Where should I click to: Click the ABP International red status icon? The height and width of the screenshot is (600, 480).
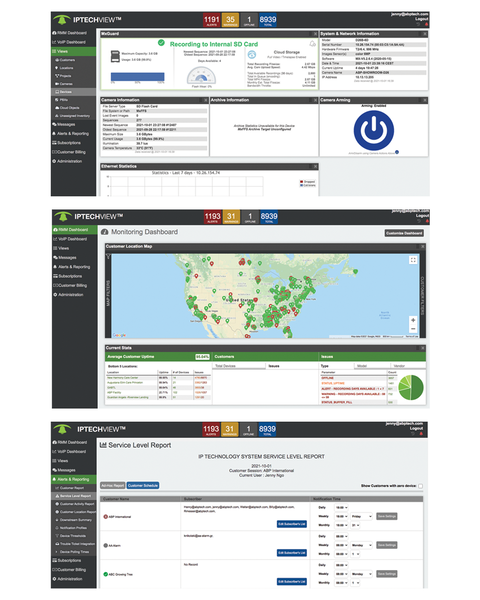[x=106, y=517]
